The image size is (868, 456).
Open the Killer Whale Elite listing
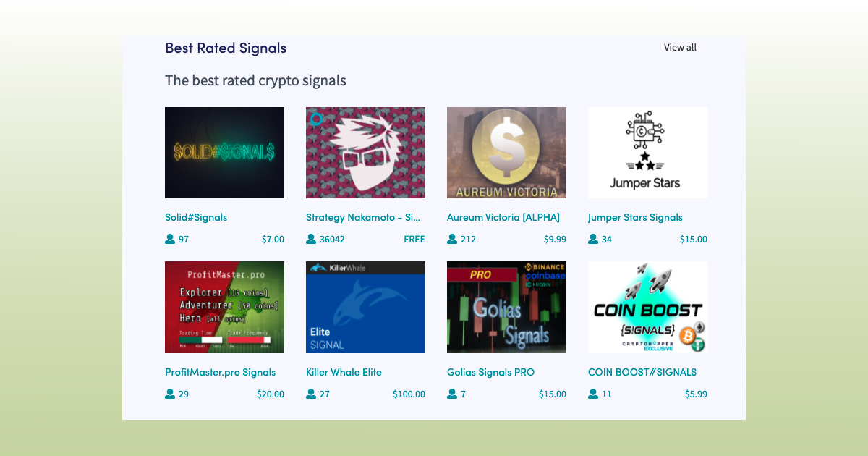click(344, 372)
